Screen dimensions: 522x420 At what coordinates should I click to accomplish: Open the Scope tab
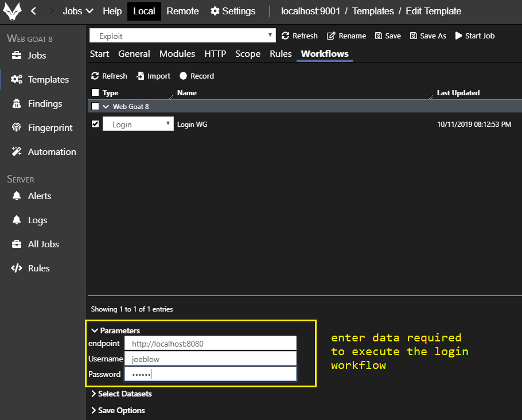point(248,53)
